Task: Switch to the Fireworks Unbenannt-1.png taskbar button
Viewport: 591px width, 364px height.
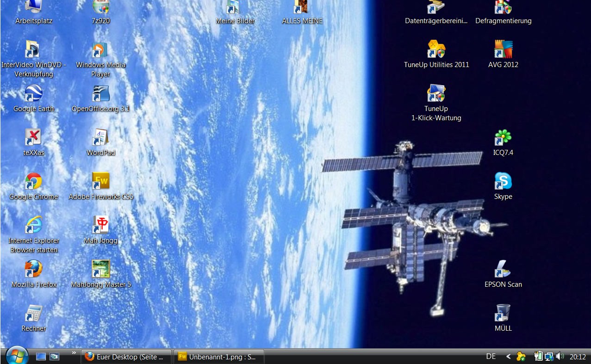Action: [219, 357]
